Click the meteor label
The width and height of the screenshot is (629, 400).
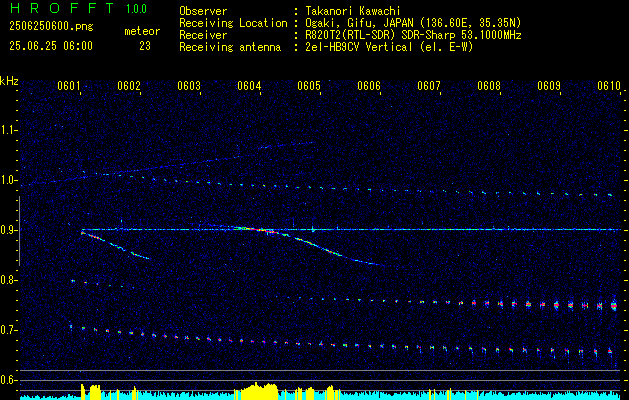[x=142, y=31]
